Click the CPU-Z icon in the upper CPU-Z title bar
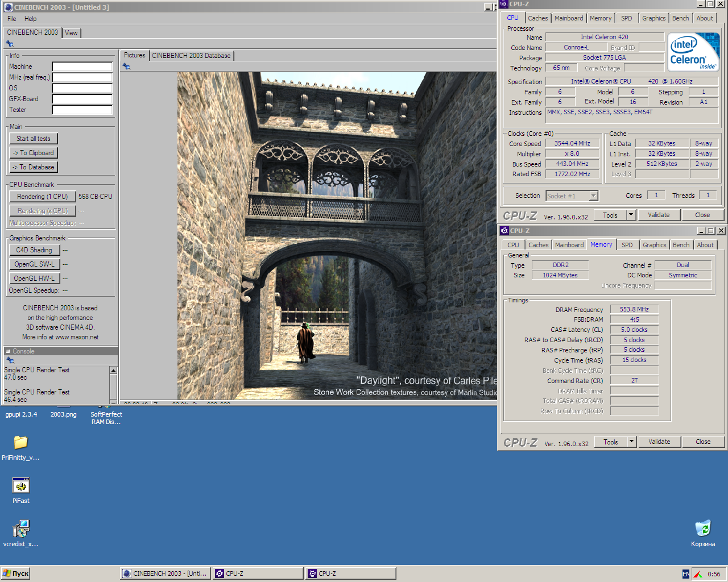The height and width of the screenshot is (582, 728). [504, 4]
